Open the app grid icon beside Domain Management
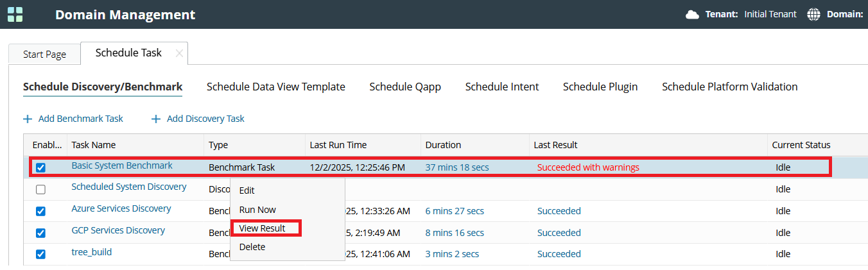The image size is (868, 270). (15, 14)
